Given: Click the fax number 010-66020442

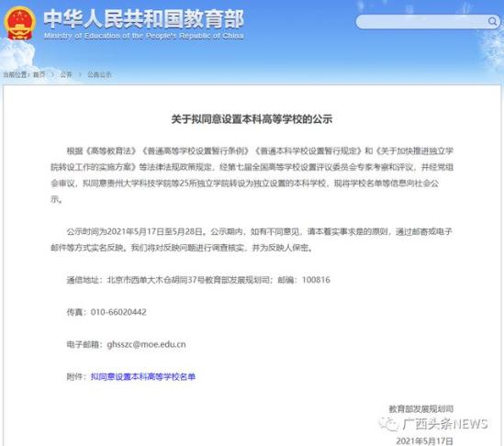Looking at the screenshot, I should pos(118,312).
